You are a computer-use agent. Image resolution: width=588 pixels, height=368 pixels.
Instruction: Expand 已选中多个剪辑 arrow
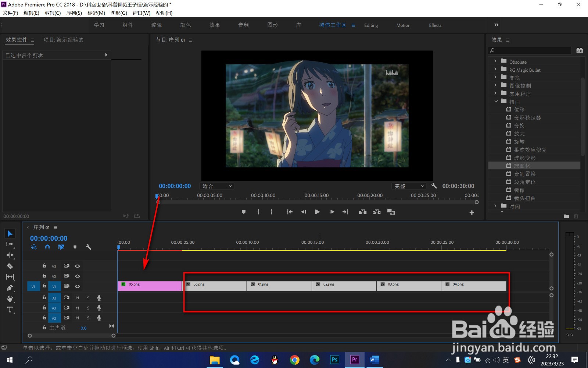pos(106,55)
